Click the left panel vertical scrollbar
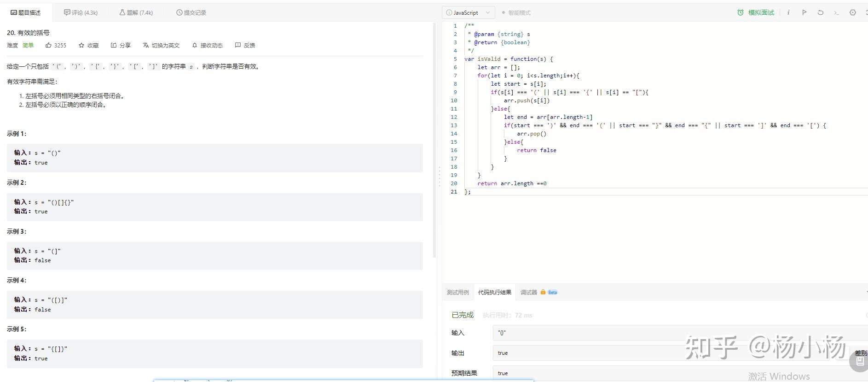This screenshot has width=868, height=382. tap(434, 141)
